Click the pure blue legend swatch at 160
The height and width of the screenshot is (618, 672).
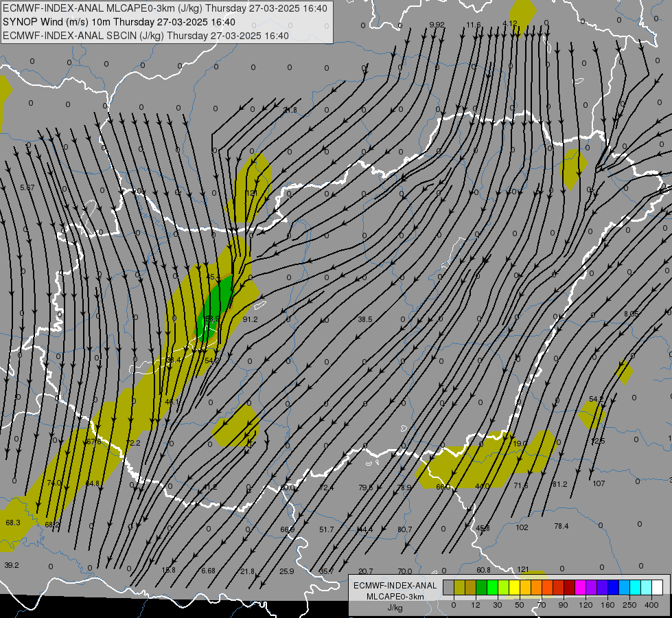(613, 587)
